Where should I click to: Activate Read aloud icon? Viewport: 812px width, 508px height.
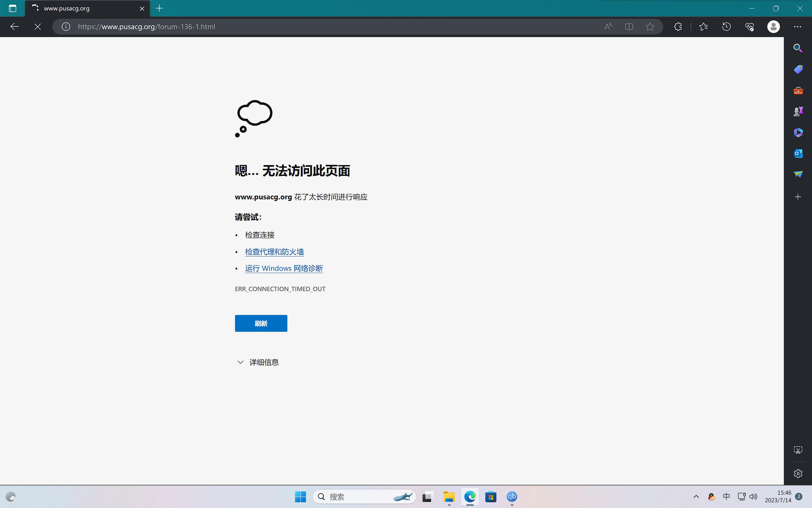608,27
